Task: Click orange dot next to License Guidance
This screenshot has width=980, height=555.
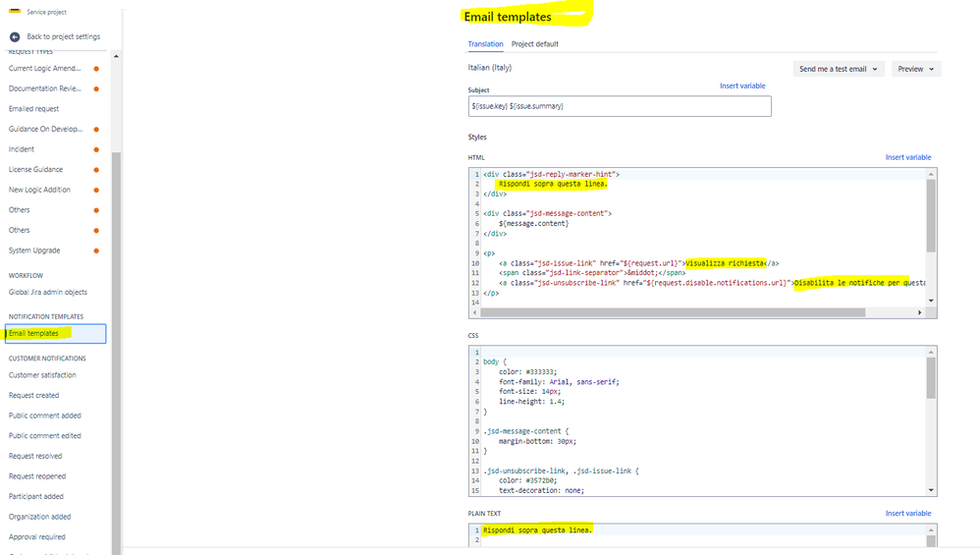Action: click(x=96, y=170)
